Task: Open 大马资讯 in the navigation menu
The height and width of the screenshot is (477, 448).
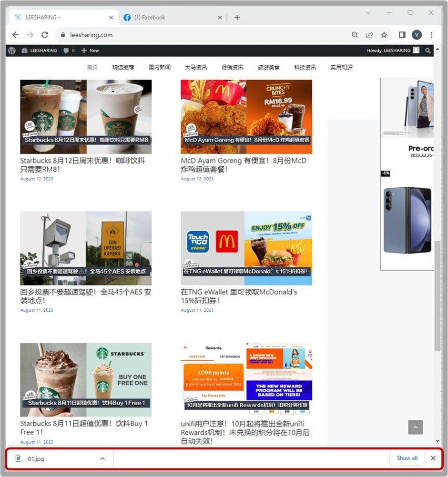Action: click(x=196, y=67)
